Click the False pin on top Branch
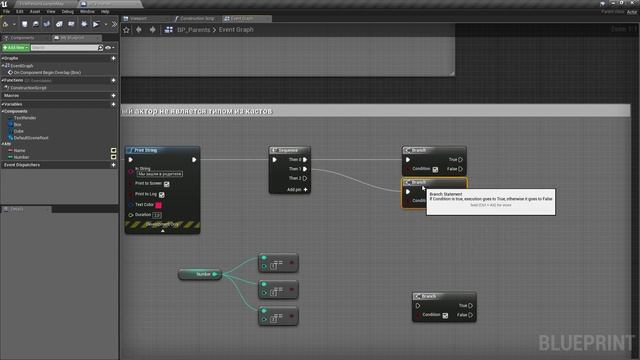Image resolution: width=640 pixels, height=360 pixels. [x=460, y=169]
